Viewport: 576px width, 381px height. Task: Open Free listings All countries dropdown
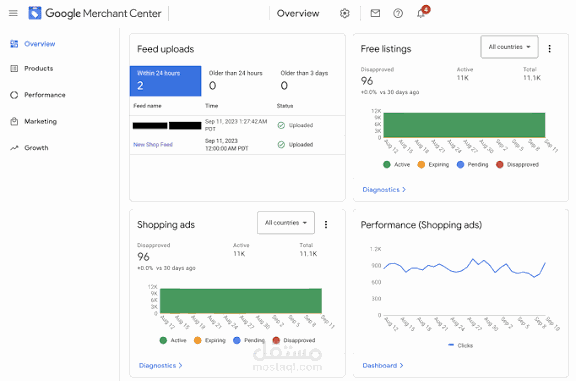[x=509, y=47]
